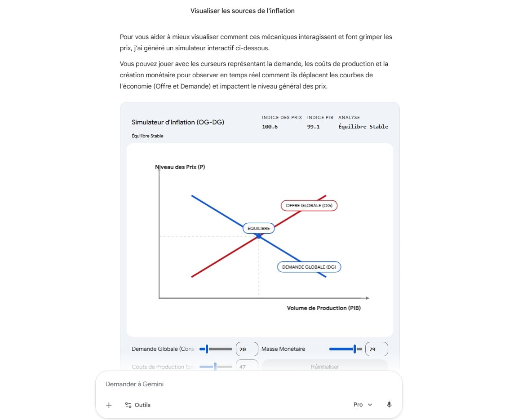Start voice input with the microphone icon
Screen dimensions: 505x420
(x=389, y=405)
